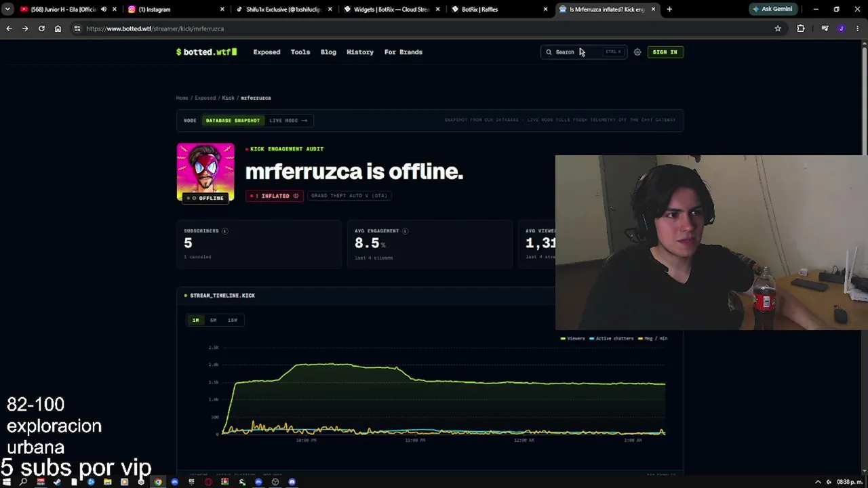Open the media controls icon in toolbar
Viewport: 868px width, 488px height.
click(x=825, y=28)
